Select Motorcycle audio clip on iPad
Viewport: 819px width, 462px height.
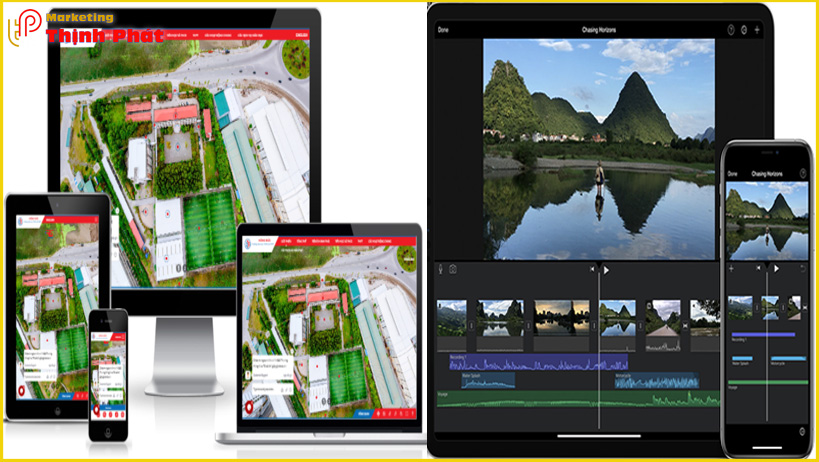click(x=657, y=381)
